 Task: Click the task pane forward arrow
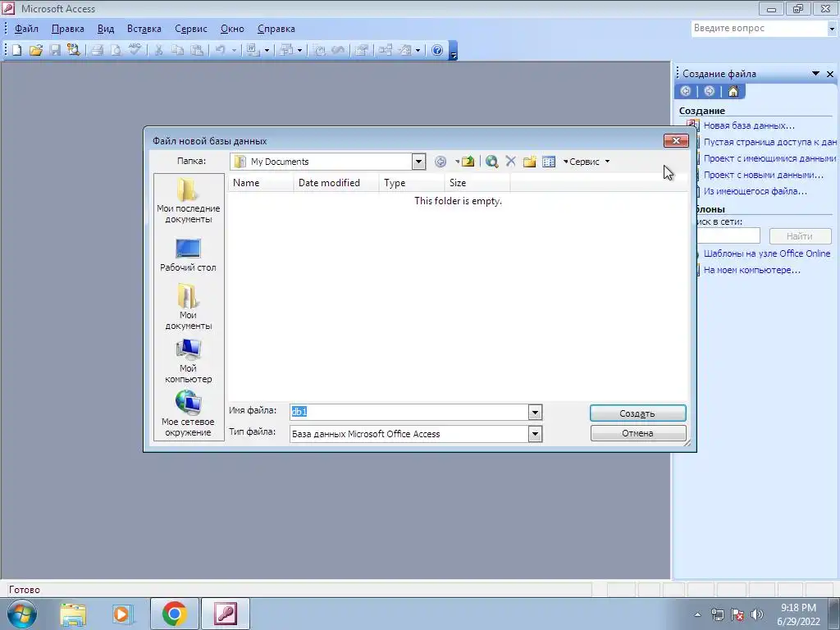[710, 91]
